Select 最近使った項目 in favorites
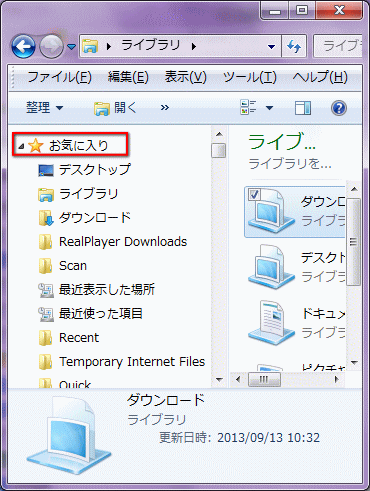The image size is (370, 491). point(101,313)
